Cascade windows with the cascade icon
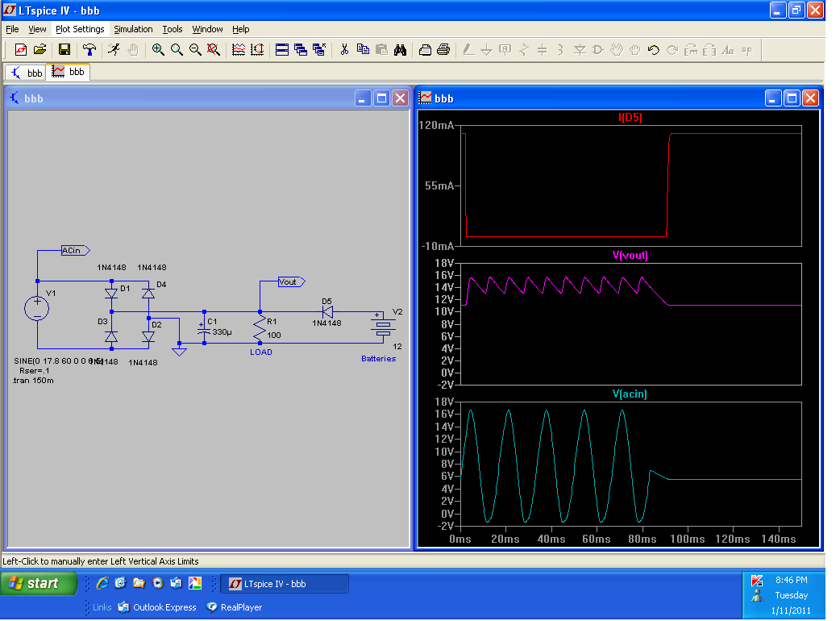 click(x=301, y=50)
